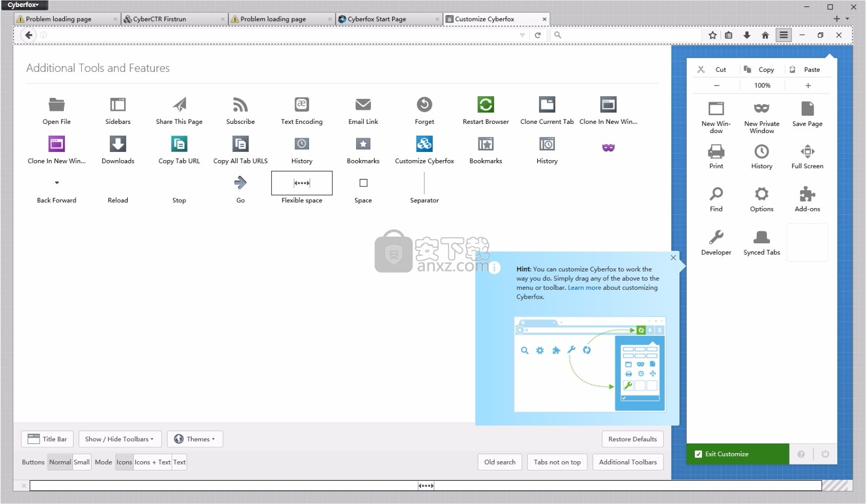Click the hamburger menu button
Screen dimensions: 866x504
[783, 35]
